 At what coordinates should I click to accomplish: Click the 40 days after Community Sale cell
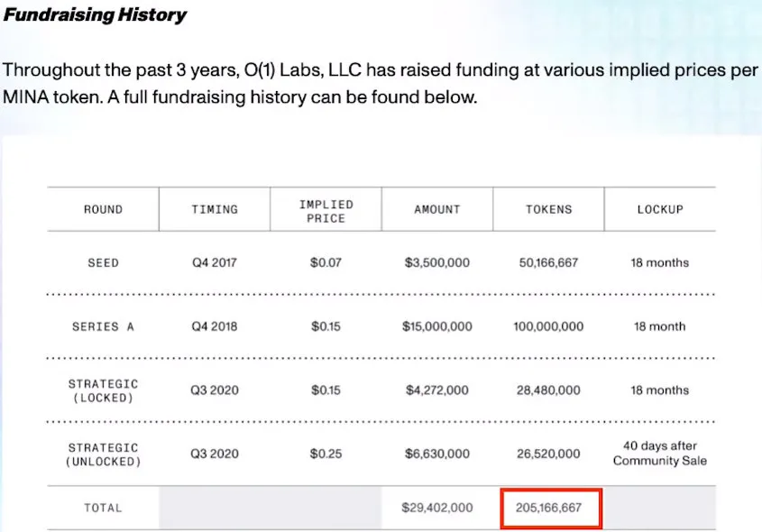pos(660,453)
